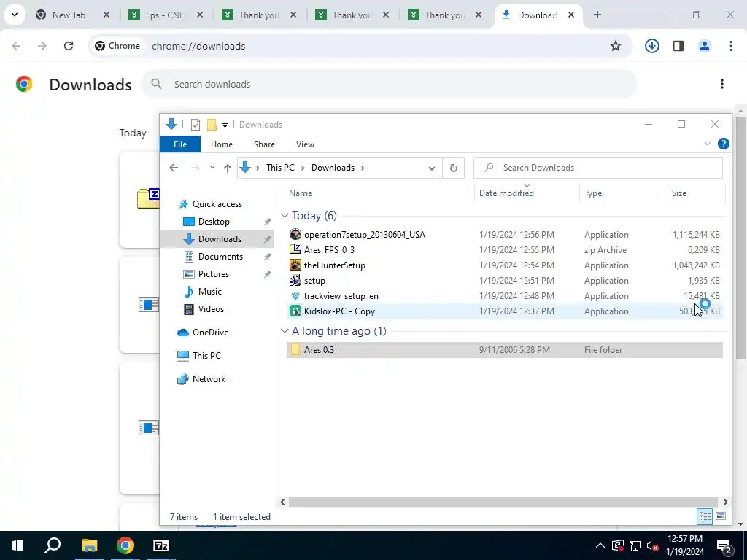Viewport: 747px width, 560px height.
Task: Open the Downloads page more actions menu
Action: [721, 84]
